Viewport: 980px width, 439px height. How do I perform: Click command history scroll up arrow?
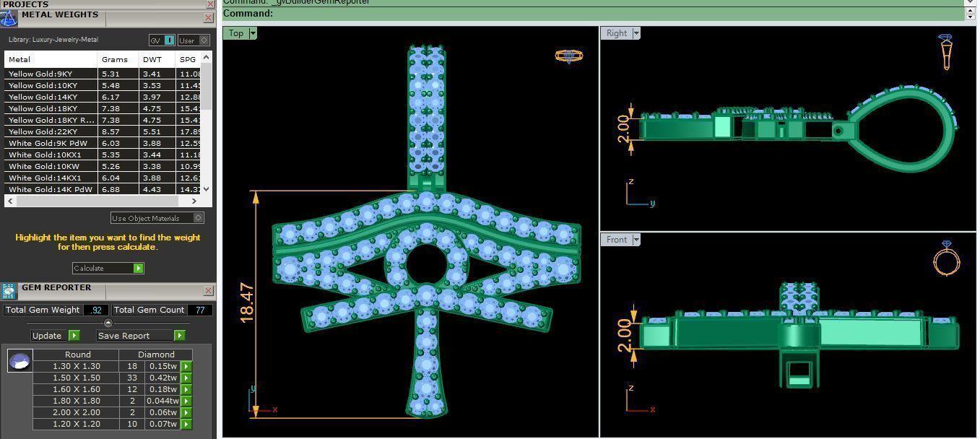click(x=970, y=10)
